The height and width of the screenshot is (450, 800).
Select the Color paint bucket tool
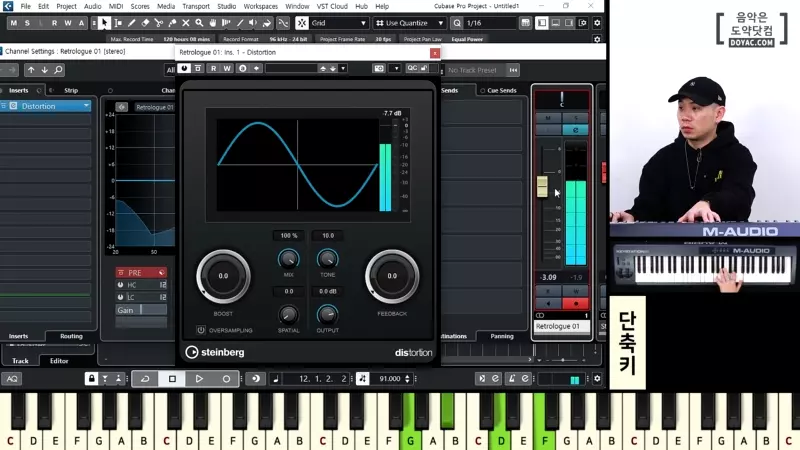[x=267, y=23]
